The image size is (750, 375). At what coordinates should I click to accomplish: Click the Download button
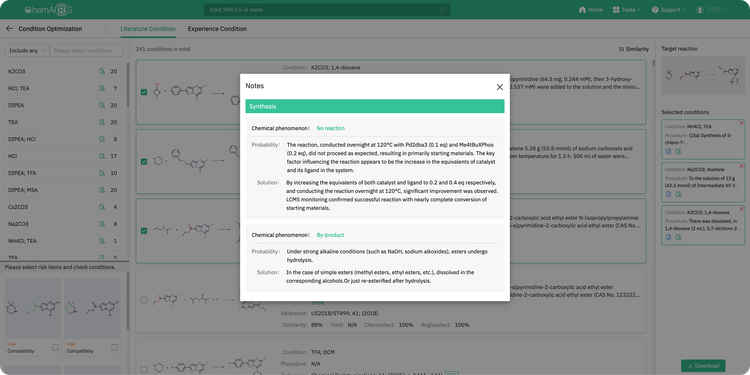click(x=703, y=365)
